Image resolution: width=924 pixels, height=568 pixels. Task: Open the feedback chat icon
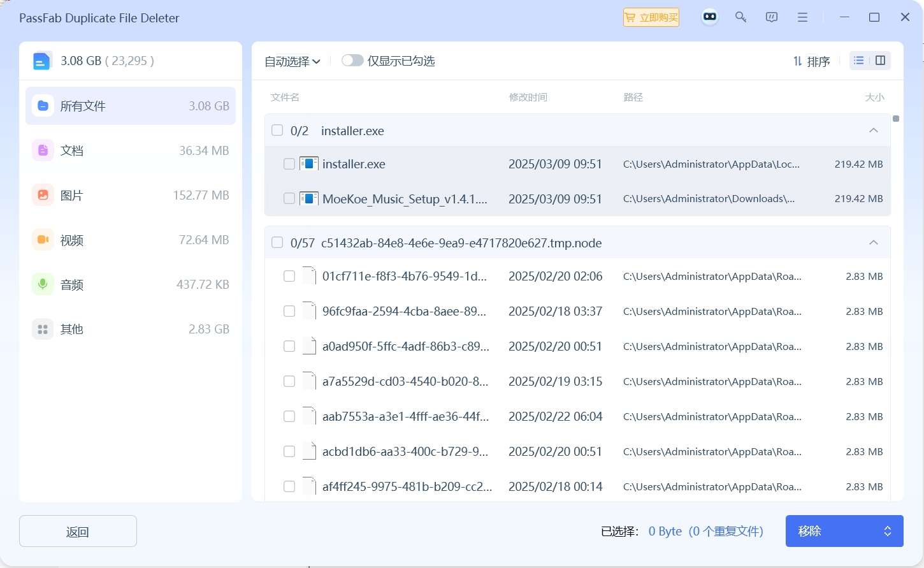point(772,17)
